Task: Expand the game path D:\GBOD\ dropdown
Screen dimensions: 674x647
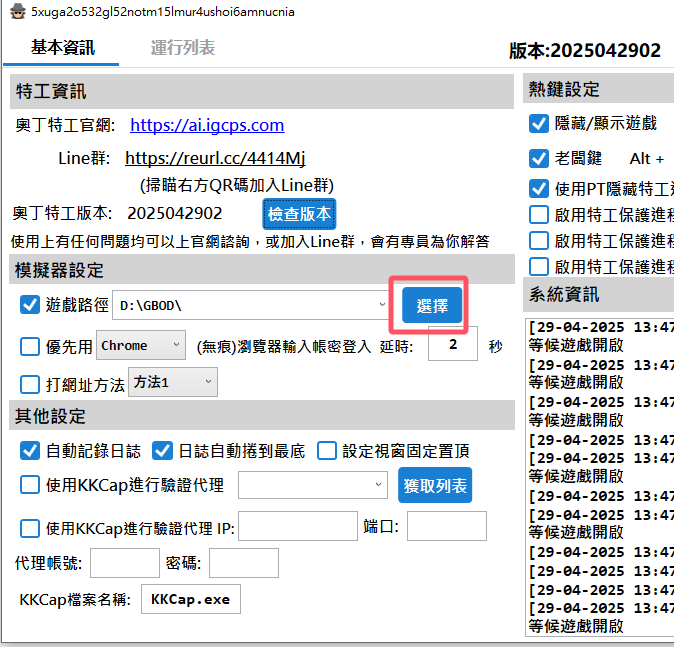Action: pos(382,305)
